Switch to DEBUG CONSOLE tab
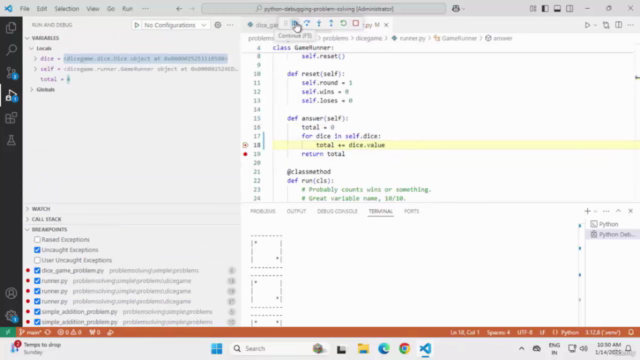This screenshot has width=640, height=360. (x=337, y=211)
